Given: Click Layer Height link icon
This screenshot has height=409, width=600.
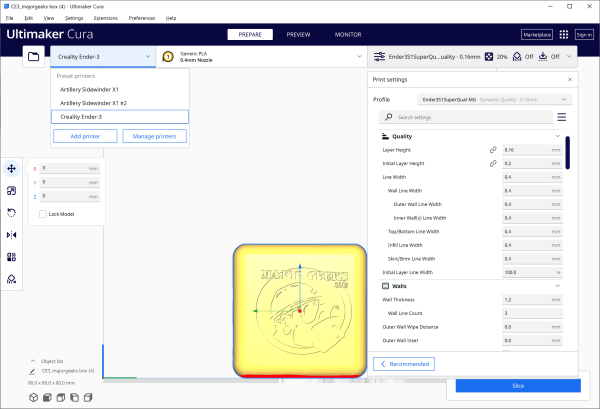Looking at the screenshot, I should [x=493, y=150].
